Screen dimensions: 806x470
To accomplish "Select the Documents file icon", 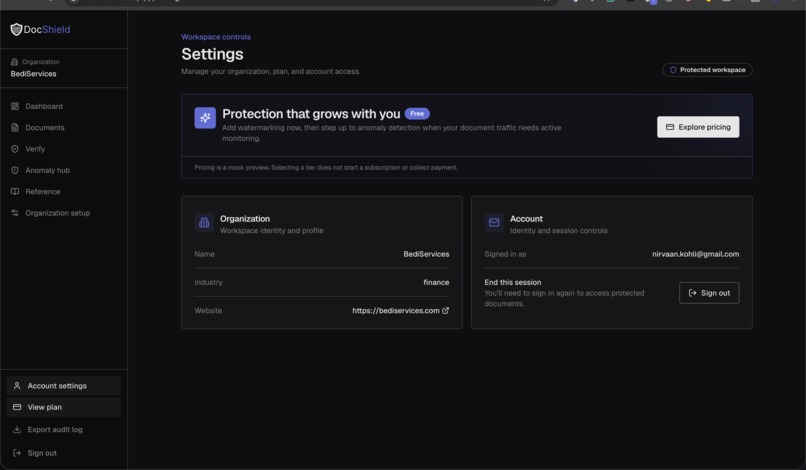I will coord(15,128).
